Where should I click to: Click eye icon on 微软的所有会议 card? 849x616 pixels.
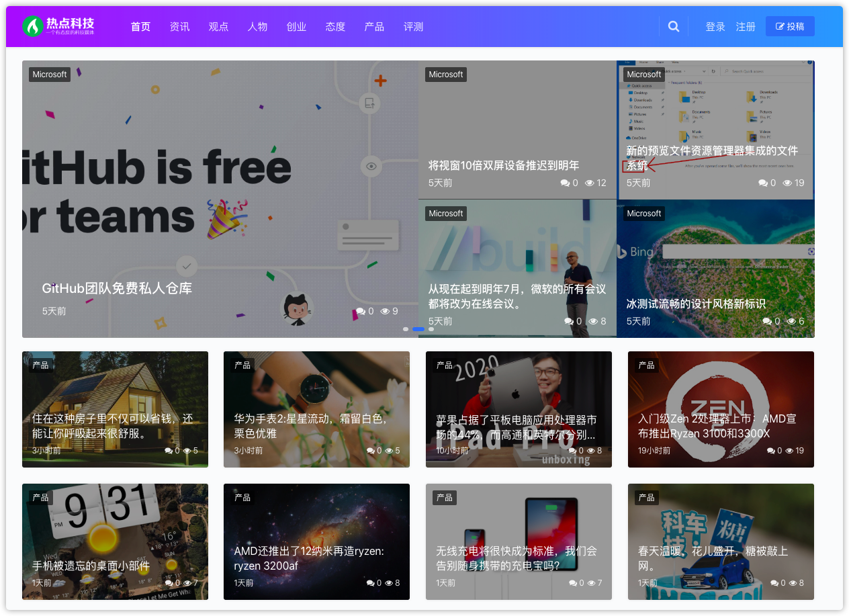coord(593,321)
